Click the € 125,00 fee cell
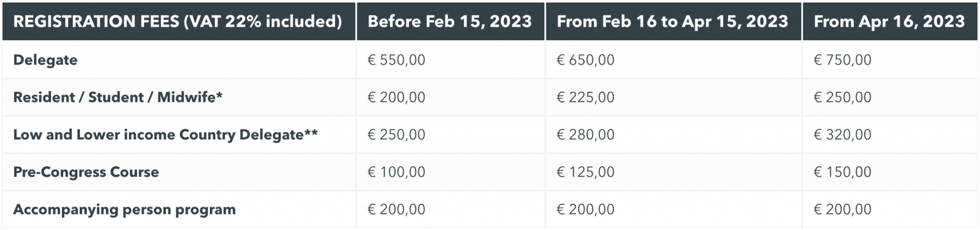The image size is (980, 230). point(586,172)
